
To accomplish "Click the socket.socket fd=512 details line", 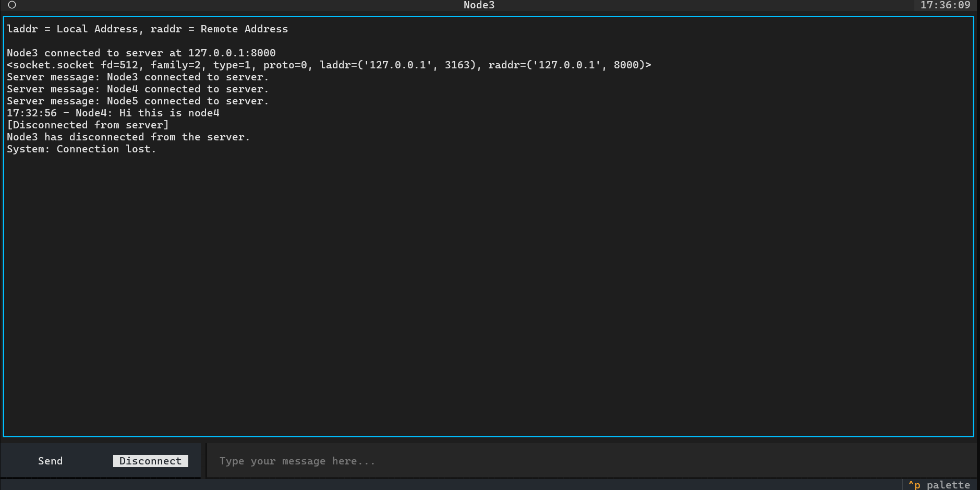I will pos(329,65).
